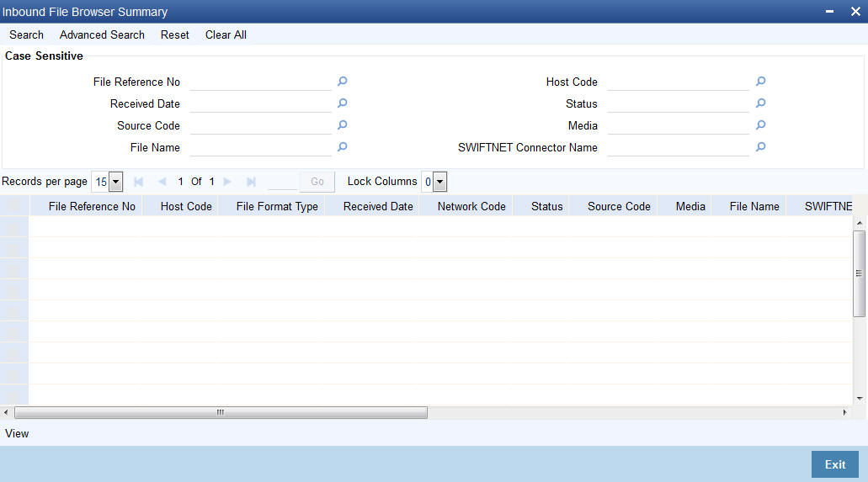Image resolution: width=868 pixels, height=482 pixels.
Task: Open Advanced Search
Action: coord(102,34)
